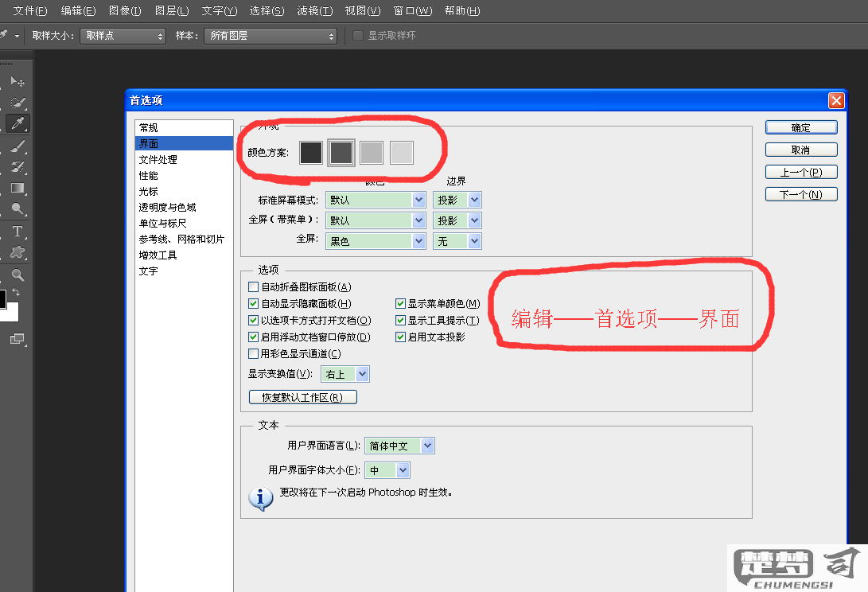Open the 视图 menu
Image resolution: width=868 pixels, height=592 pixels.
[363, 10]
